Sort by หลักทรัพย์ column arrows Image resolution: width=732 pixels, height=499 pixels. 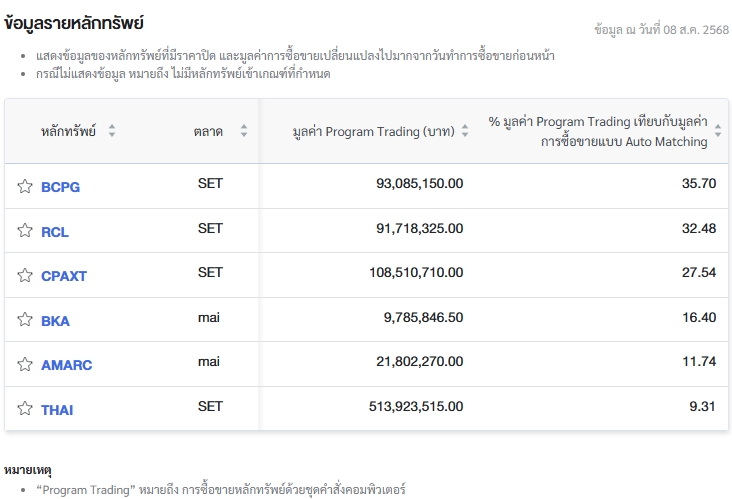tap(112, 131)
